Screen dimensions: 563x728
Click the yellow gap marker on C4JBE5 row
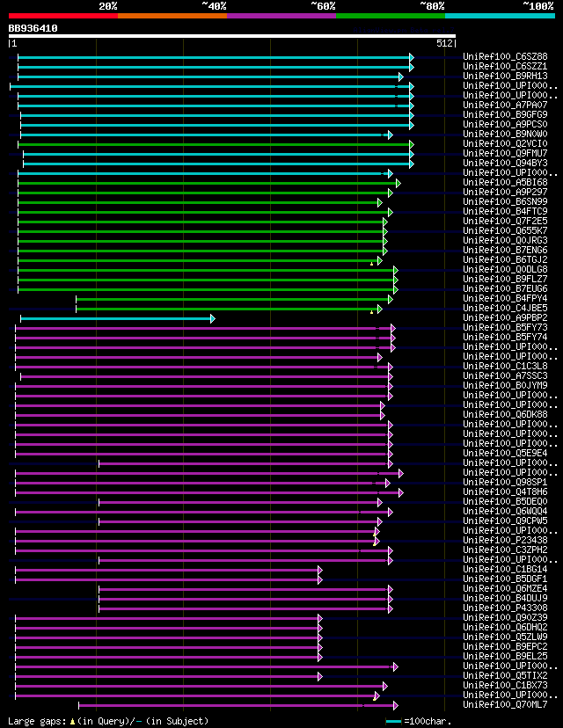[x=371, y=312]
